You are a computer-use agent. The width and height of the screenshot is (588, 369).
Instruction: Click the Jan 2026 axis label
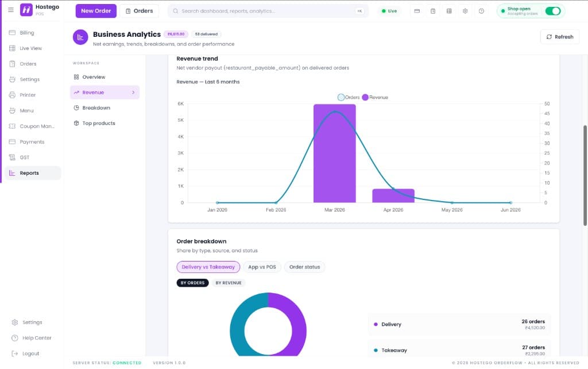click(217, 210)
